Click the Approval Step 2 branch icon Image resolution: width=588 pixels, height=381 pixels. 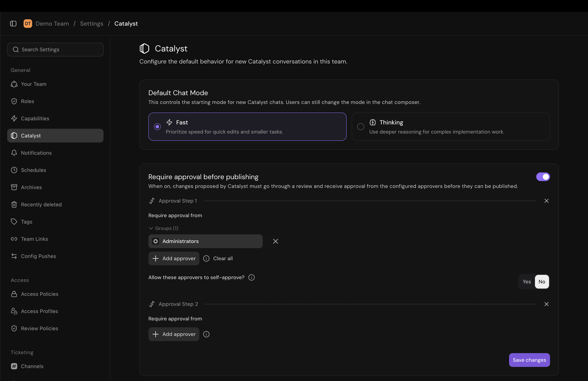tap(152, 304)
